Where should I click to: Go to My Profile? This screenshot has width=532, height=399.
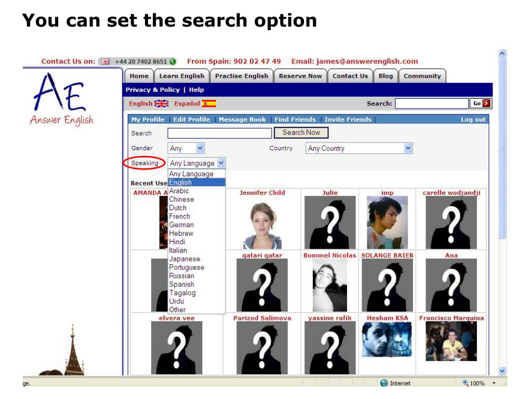point(148,119)
